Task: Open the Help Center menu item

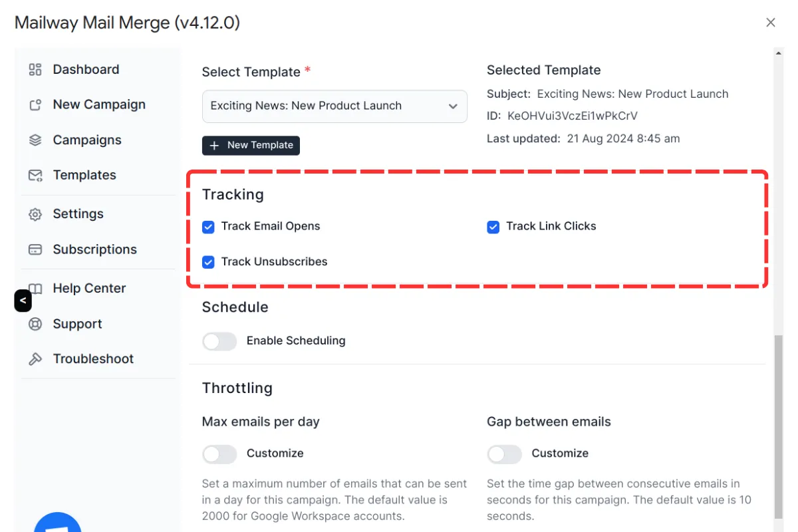Action: coord(89,289)
